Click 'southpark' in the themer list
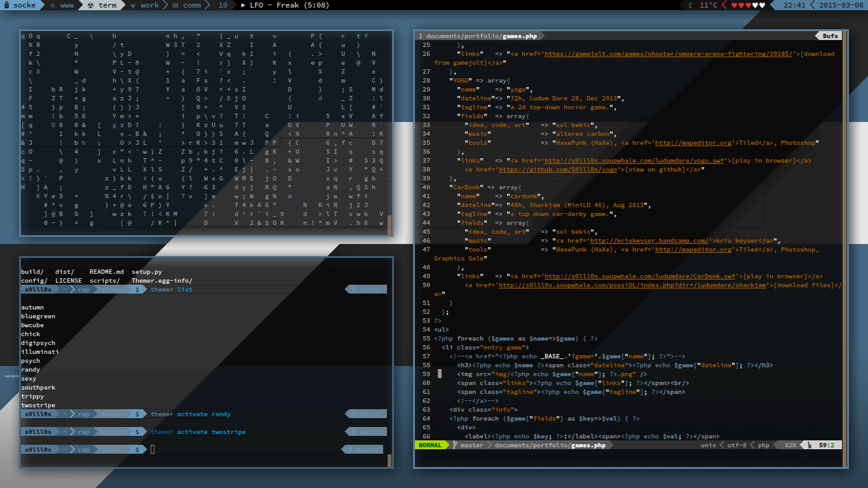 click(x=38, y=388)
